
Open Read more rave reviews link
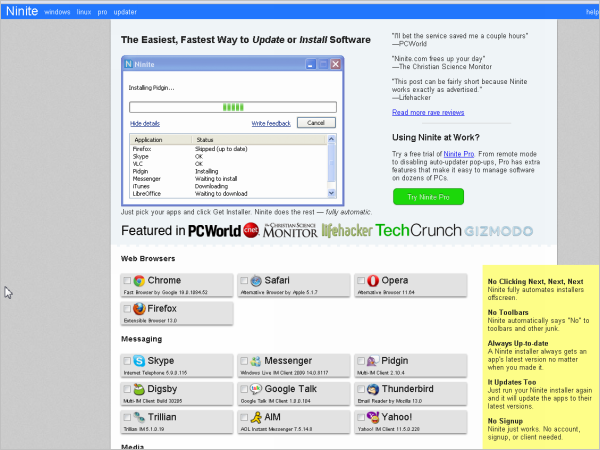[x=428, y=112]
